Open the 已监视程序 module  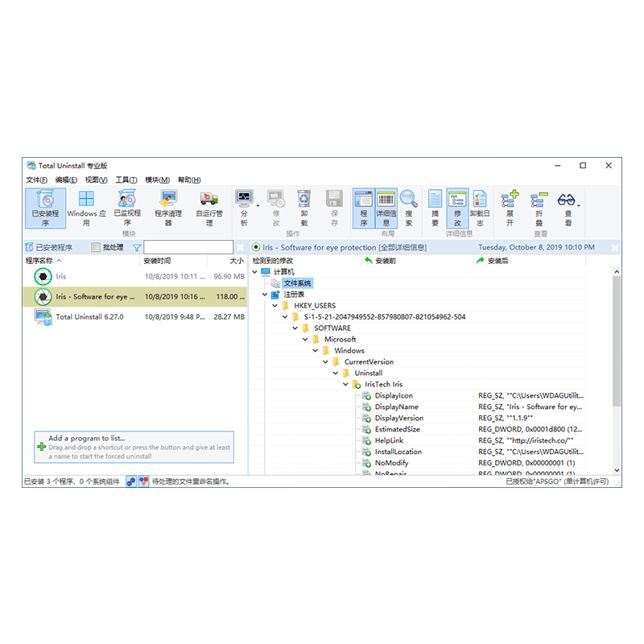[127, 208]
